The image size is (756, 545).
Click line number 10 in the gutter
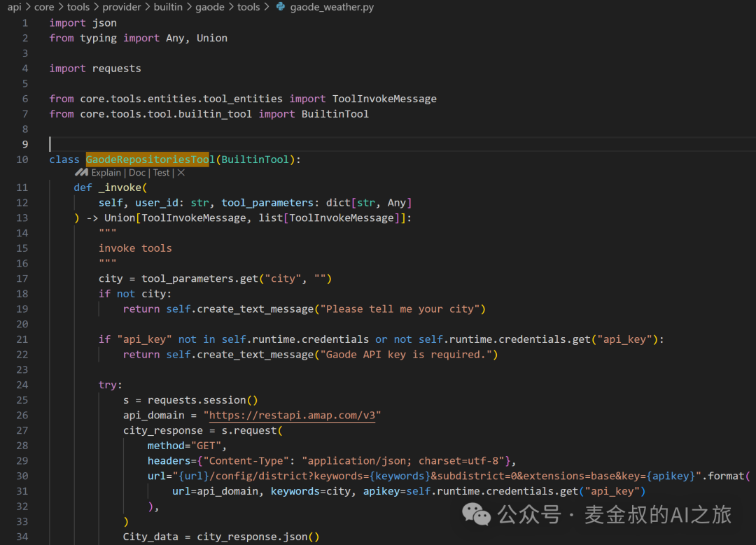[22, 159]
